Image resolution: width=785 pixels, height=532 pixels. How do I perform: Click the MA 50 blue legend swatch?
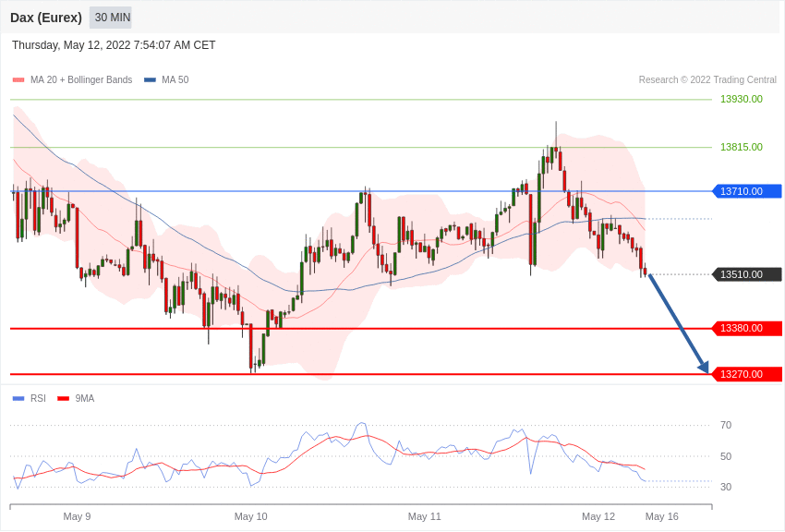[150, 80]
